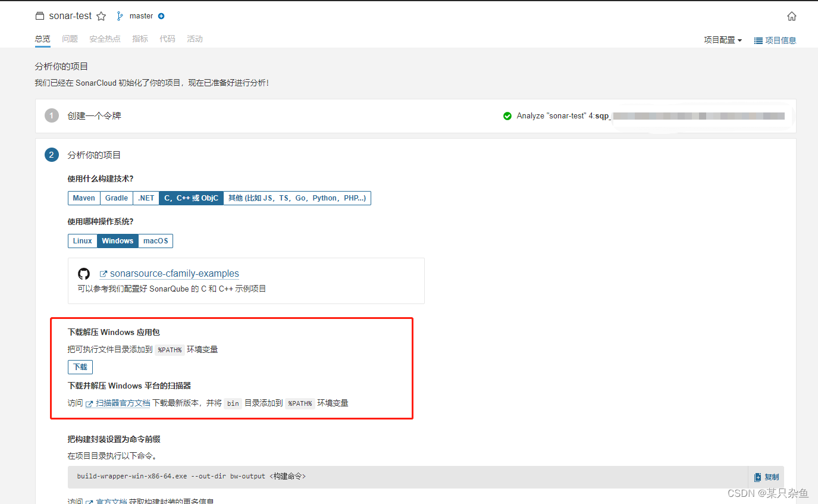The image size is (818, 504).
Task: Click the Analyze "sonar-test" token text
Action: [x=564, y=116]
